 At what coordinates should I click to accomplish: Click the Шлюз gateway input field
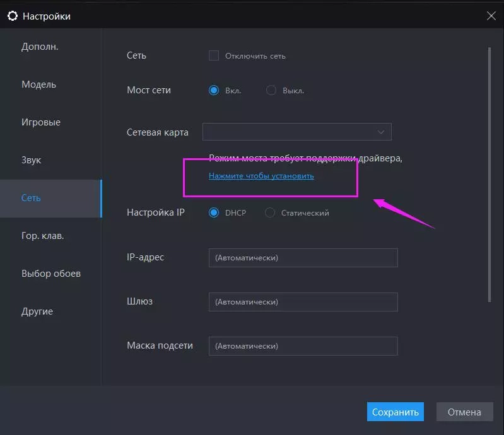(x=303, y=302)
